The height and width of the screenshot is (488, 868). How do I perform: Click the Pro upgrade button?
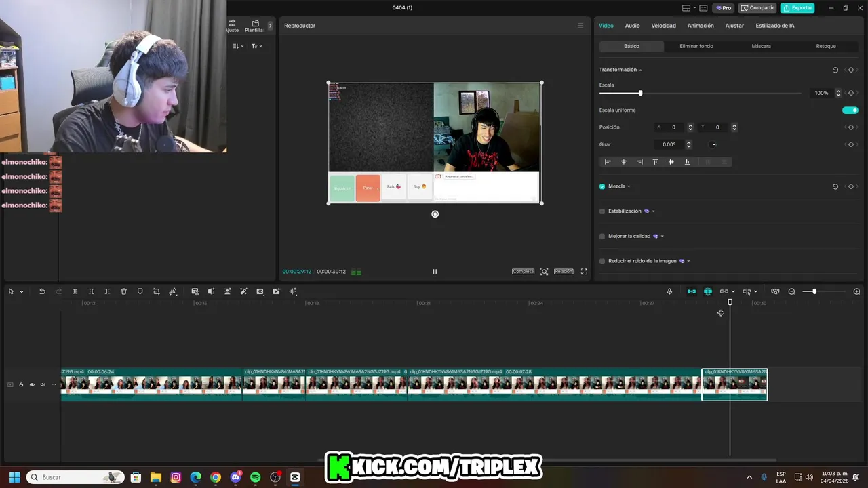click(724, 8)
